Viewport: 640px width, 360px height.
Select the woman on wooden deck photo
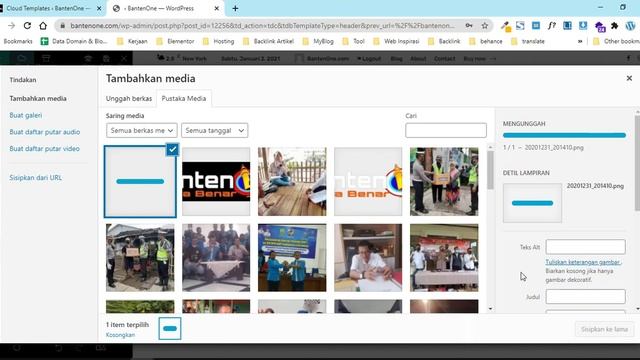[x=292, y=182]
